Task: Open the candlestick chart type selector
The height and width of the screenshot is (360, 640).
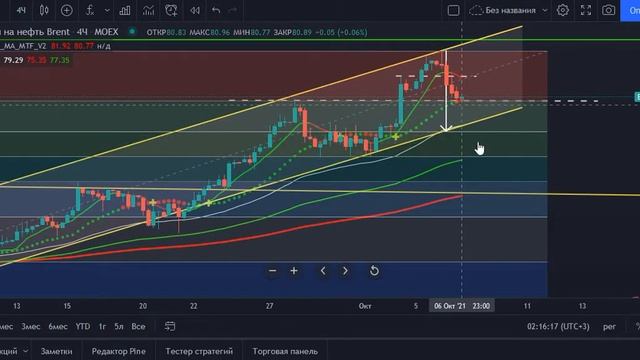Action: pos(44,10)
